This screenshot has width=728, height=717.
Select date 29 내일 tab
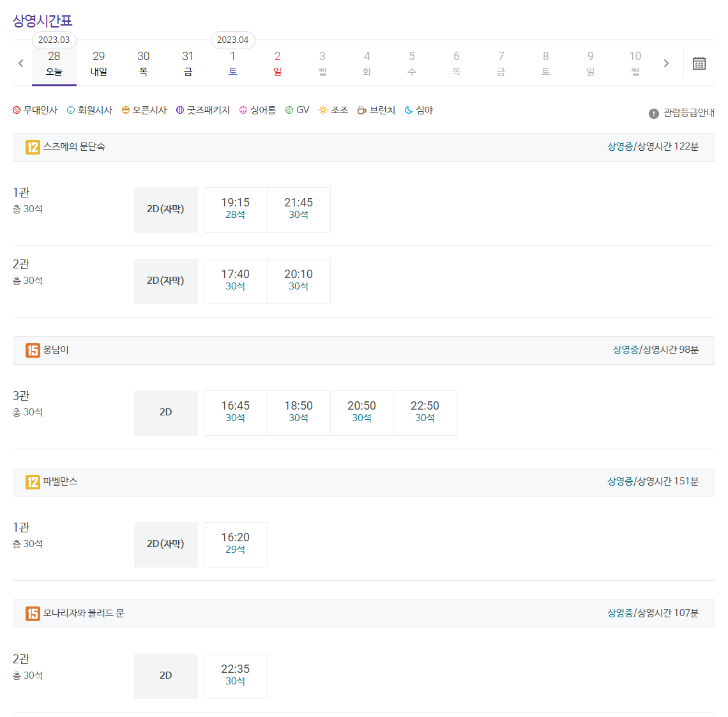pyautogui.click(x=98, y=63)
